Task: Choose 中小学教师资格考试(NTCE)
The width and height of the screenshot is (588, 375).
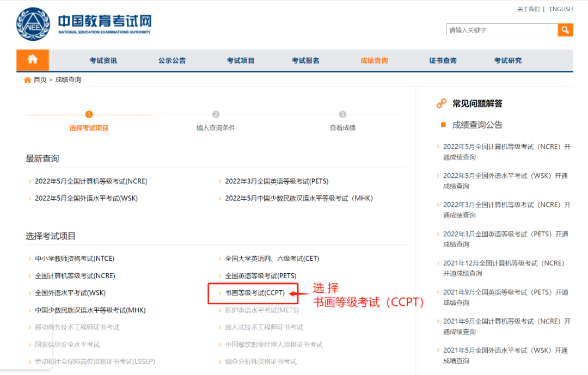Action: (x=75, y=259)
